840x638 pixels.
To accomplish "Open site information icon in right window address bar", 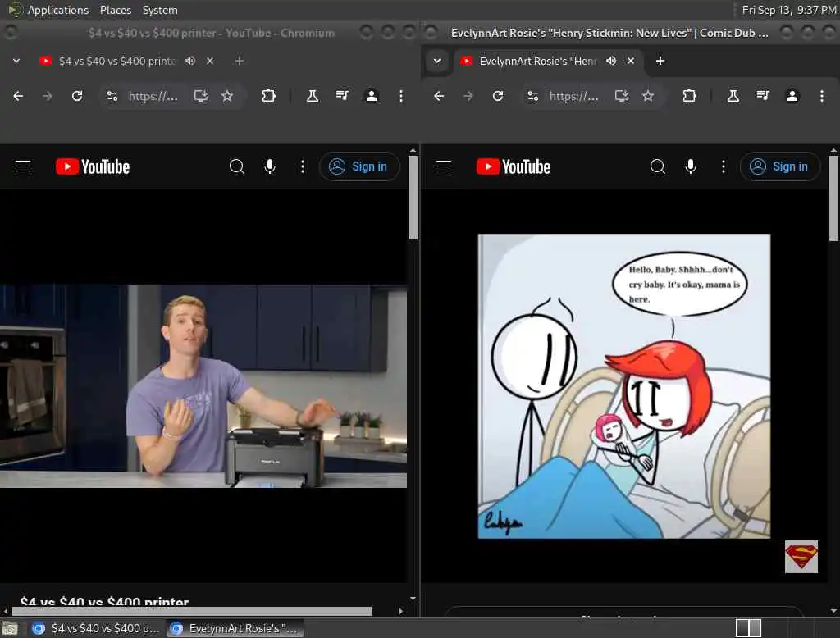I will pos(533,96).
